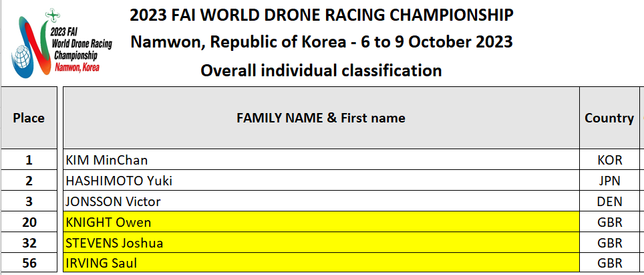
Task: Select the Overall individual classification heading
Action: [x=322, y=70]
